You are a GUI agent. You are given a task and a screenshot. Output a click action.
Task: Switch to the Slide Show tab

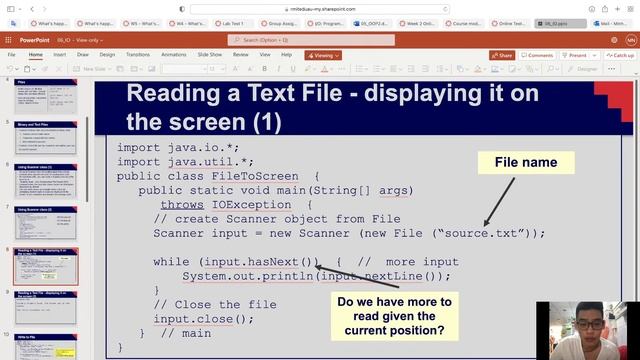point(210,55)
